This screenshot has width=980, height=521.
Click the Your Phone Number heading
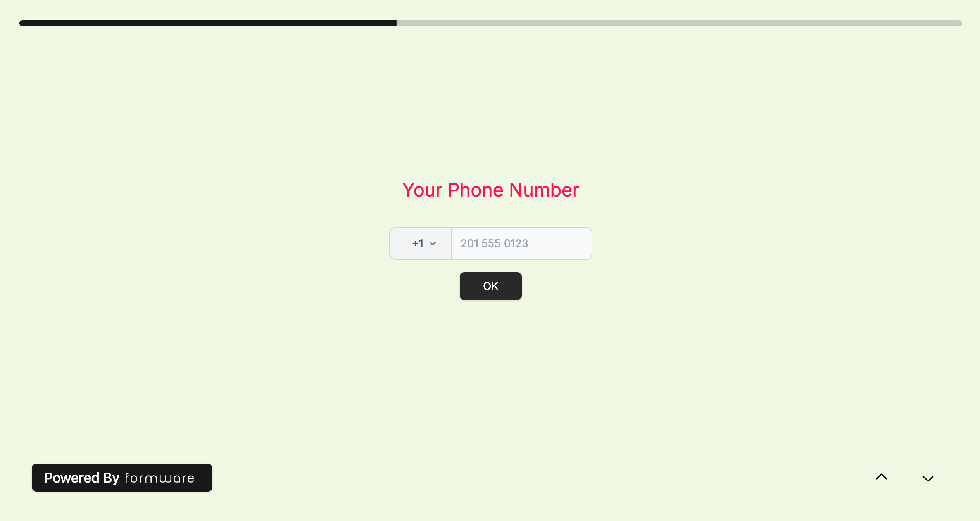click(x=490, y=189)
